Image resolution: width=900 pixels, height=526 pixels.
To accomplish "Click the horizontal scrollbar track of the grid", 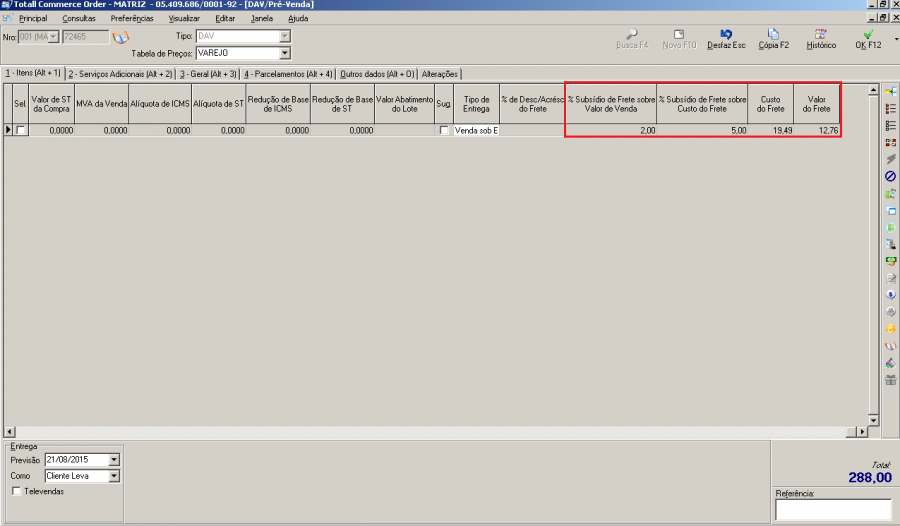I will coord(430,431).
